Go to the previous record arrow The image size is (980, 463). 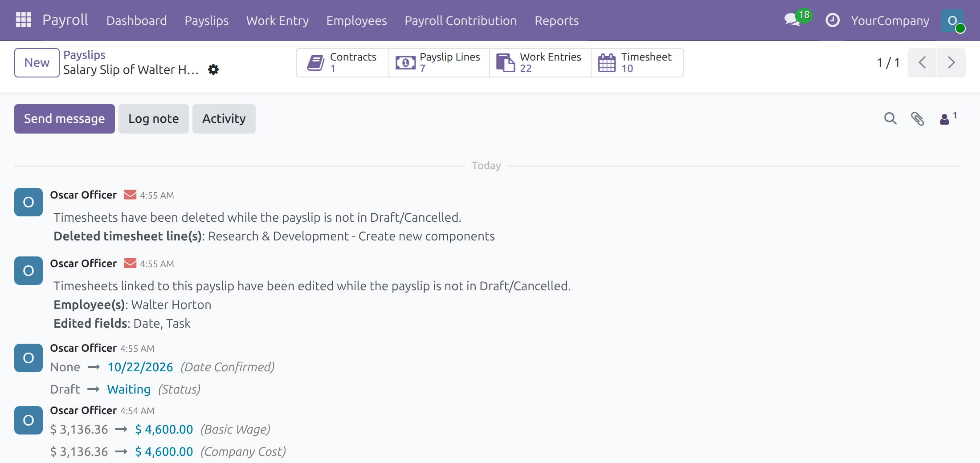(x=922, y=63)
